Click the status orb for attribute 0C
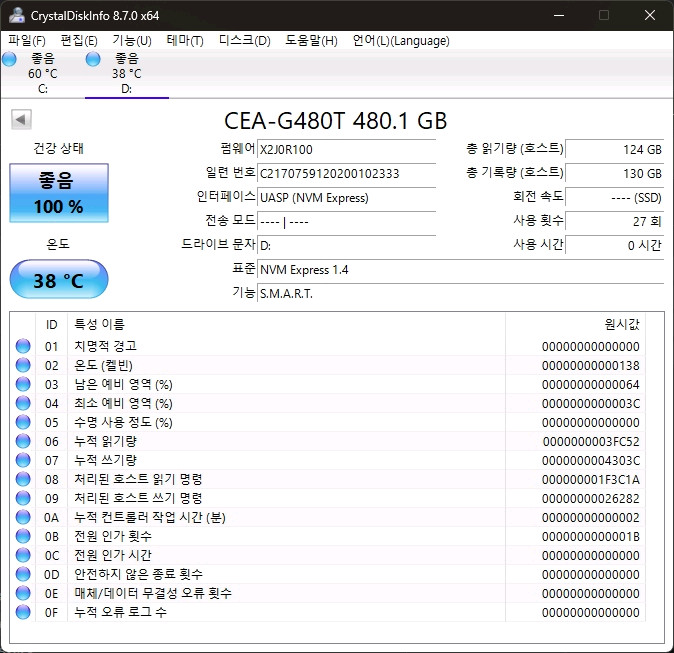The width and height of the screenshot is (674, 653). click(23, 555)
